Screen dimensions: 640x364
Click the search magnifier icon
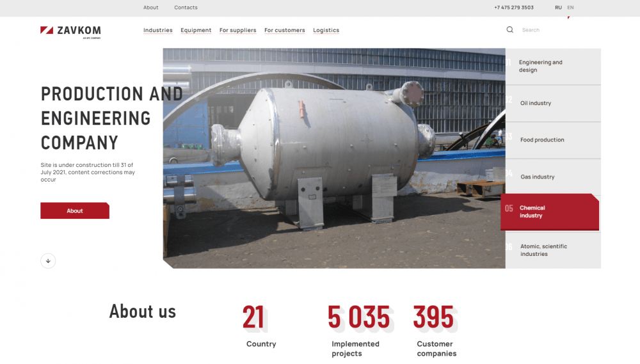[510, 30]
